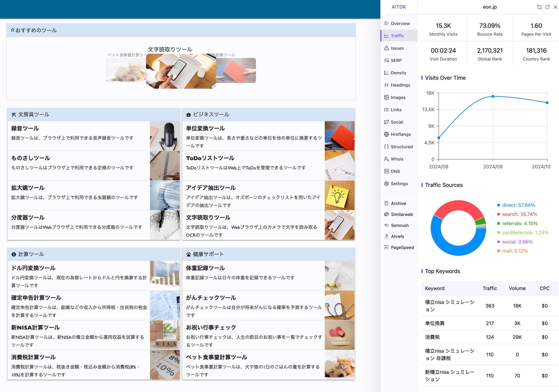Select the Traffic menu item
559x392 pixels.
click(x=399, y=36)
